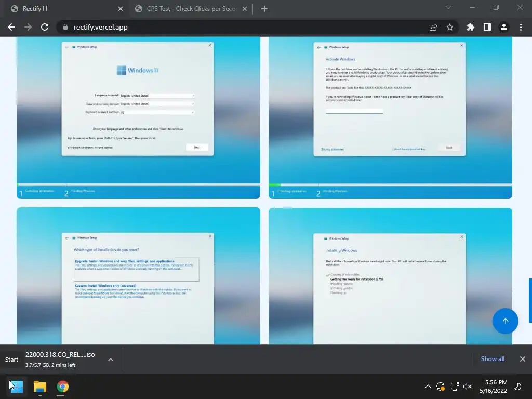
Task: Open the Installing Windows screenshot
Action: (390, 276)
